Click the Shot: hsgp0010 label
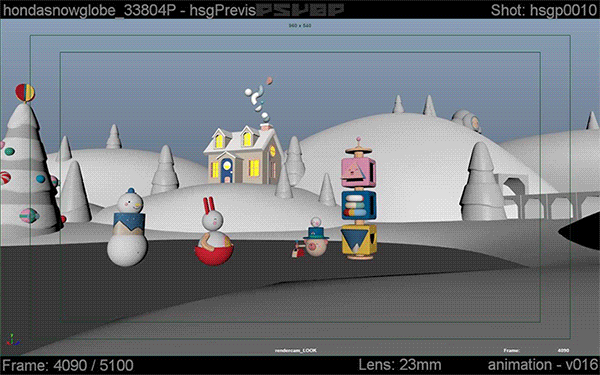Viewport: 600px width, 375px height. [543, 10]
